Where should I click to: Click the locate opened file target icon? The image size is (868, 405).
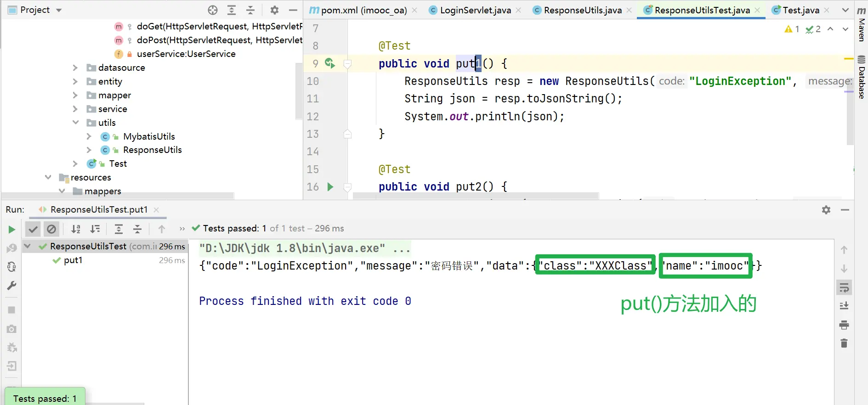[x=212, y=10]
